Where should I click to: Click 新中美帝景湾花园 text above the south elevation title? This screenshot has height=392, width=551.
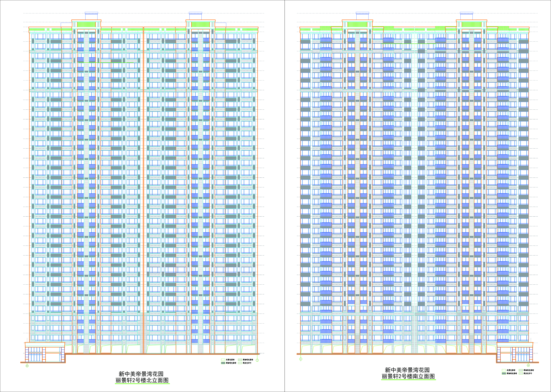point(407,370)
